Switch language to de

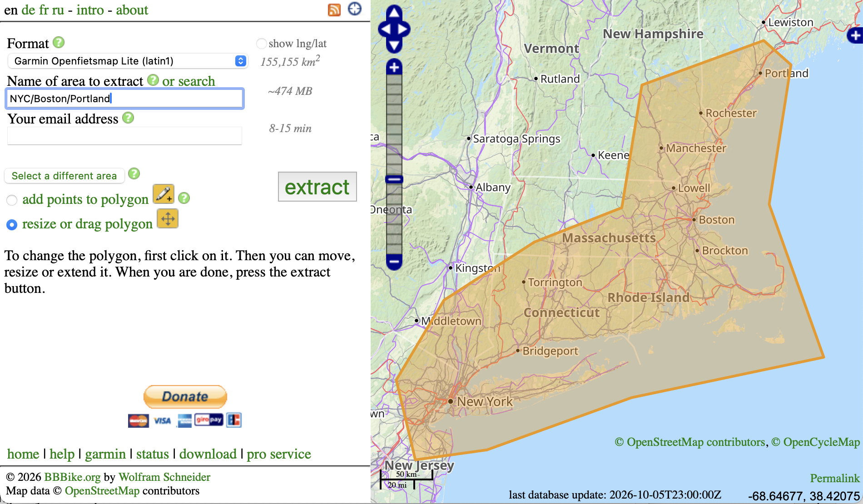coord(28,10)
